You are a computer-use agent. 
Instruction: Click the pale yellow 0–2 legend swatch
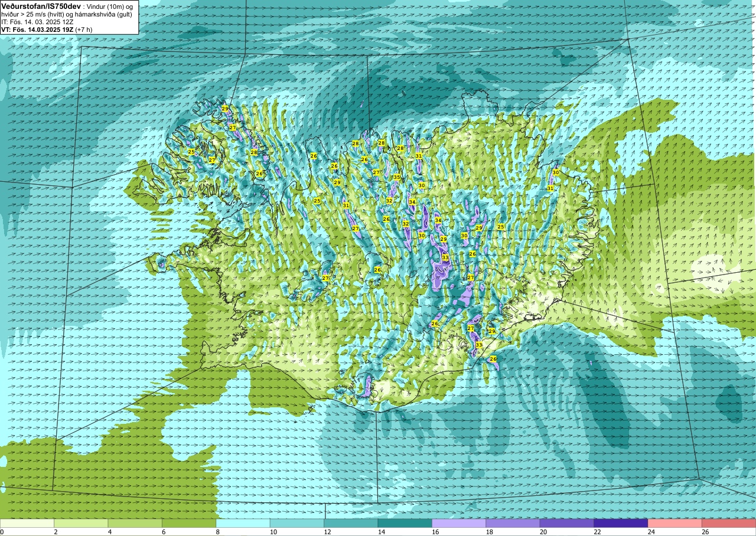point(27,524)
